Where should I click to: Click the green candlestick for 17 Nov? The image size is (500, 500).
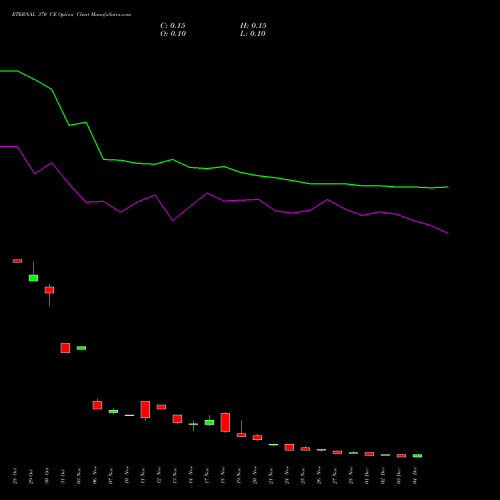click(x=209, y=422)
